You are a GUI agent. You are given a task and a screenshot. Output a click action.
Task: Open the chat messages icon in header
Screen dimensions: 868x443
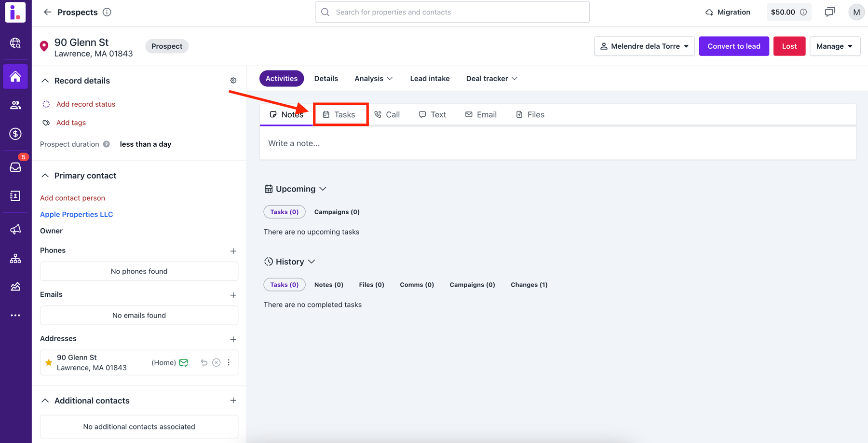point(829,12)
